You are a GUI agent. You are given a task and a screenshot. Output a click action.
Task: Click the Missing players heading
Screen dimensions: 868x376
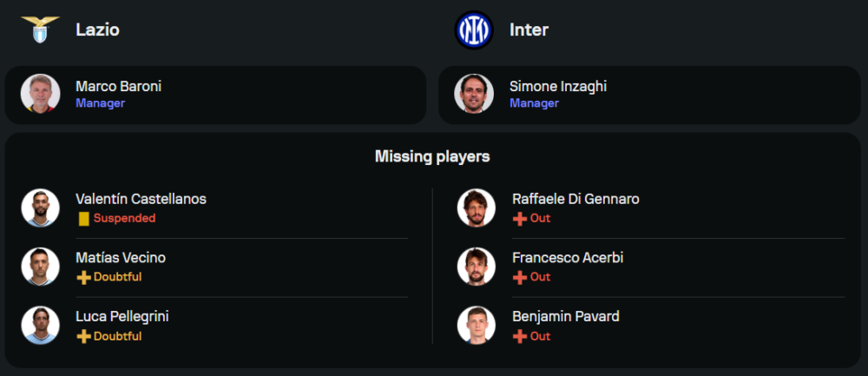click(432, 156)
